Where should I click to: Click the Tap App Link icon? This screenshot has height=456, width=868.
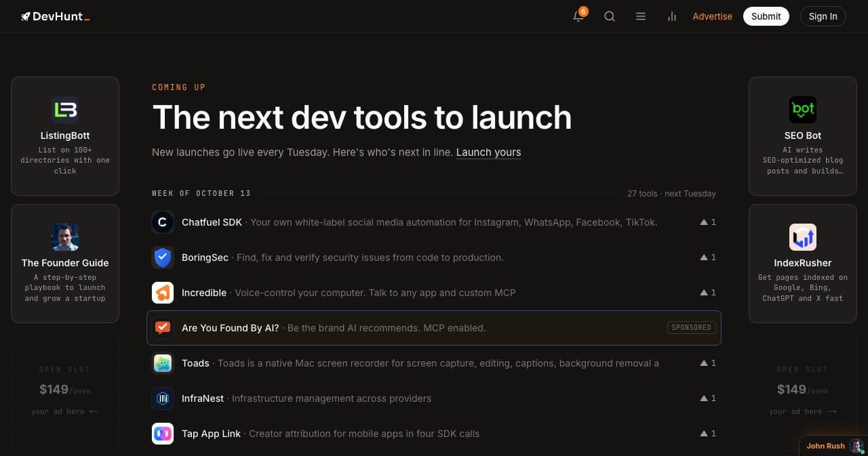point(163,434)
